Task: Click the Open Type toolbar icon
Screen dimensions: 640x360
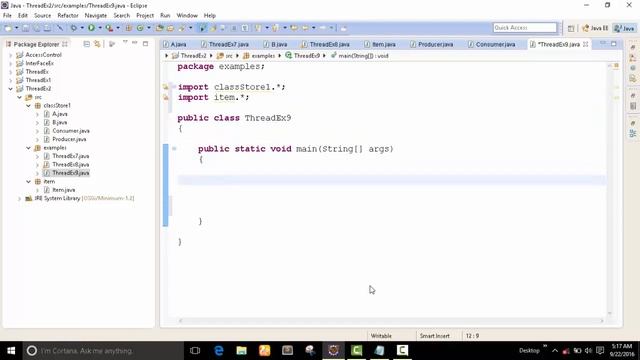Action: 159,28
